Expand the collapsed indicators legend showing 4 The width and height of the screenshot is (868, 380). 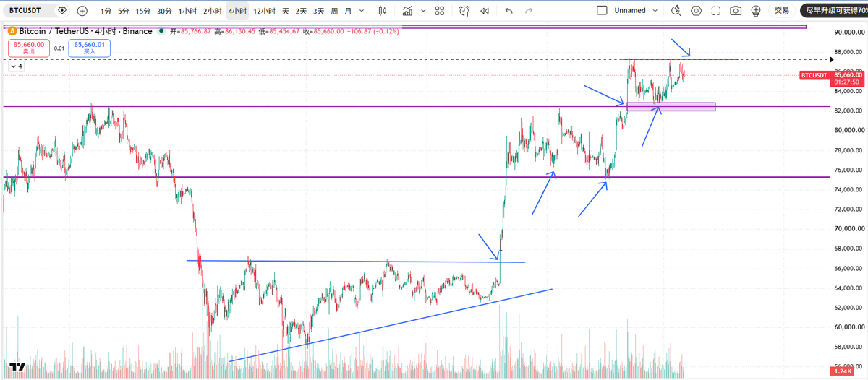(16, 66)
